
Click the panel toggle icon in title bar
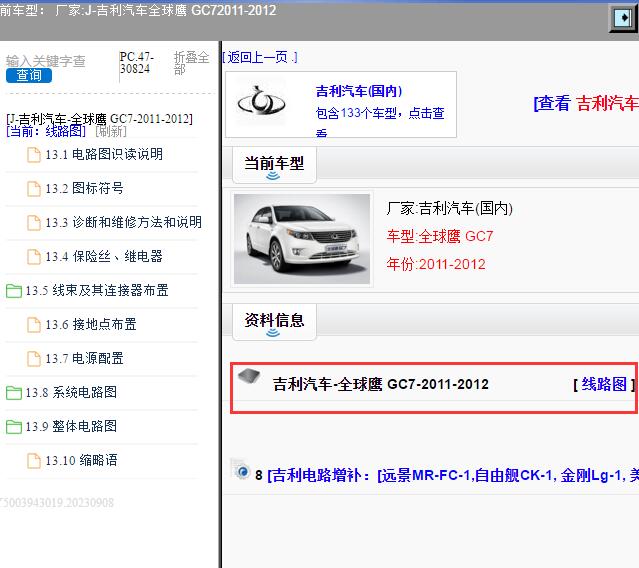click(623, 17)
